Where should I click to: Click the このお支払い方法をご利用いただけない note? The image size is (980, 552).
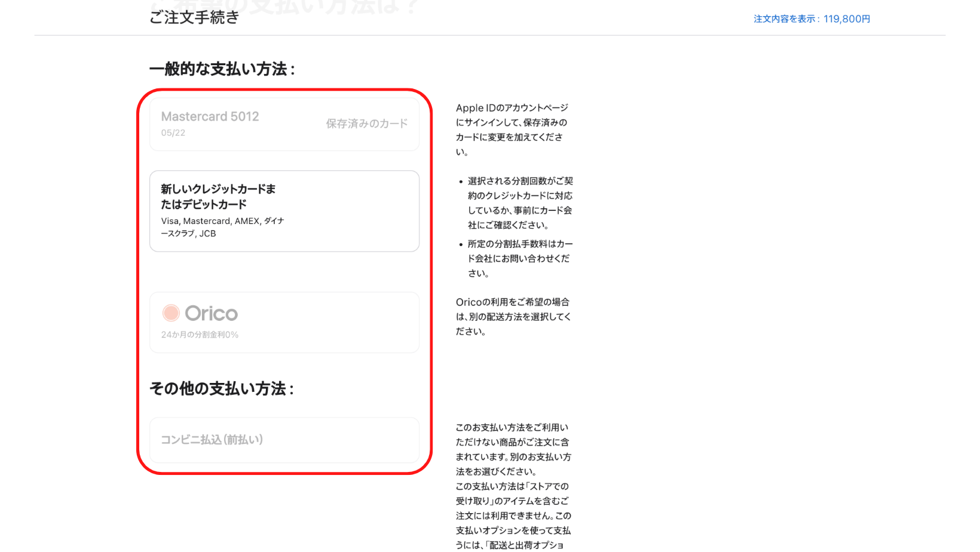513,449
